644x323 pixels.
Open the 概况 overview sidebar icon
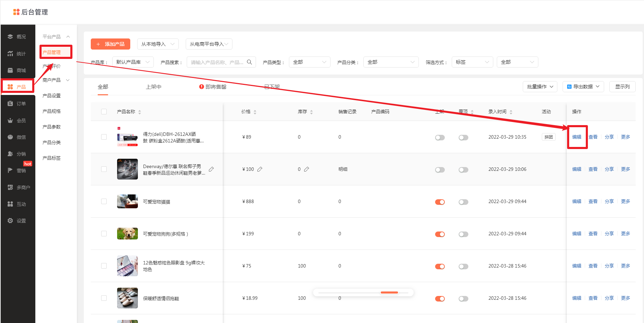[x=10, y=37]
